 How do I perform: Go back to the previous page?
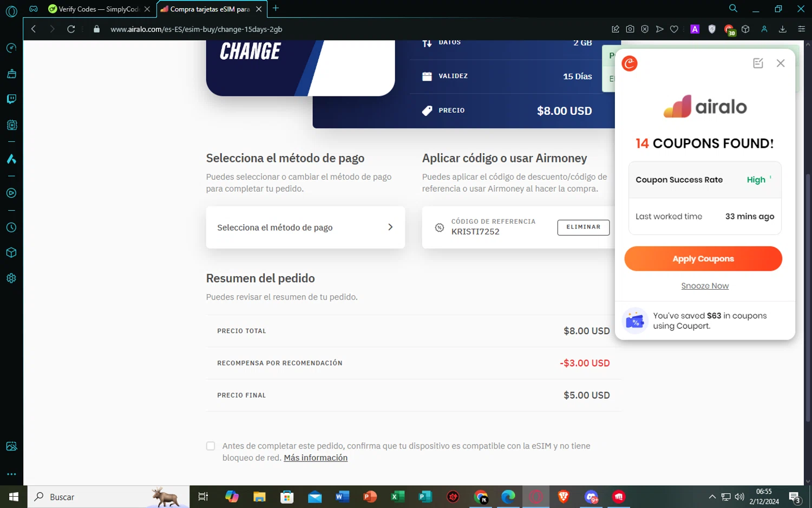[x=34, y=29]
